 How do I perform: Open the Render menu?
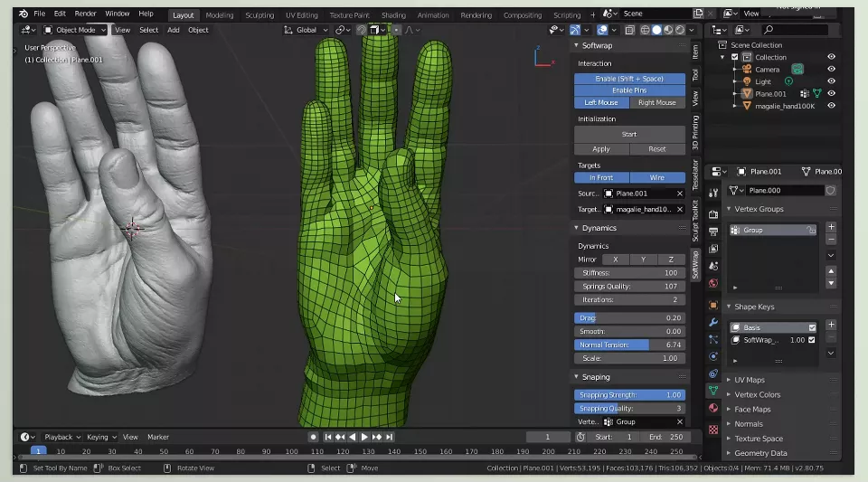click(85, 14)
